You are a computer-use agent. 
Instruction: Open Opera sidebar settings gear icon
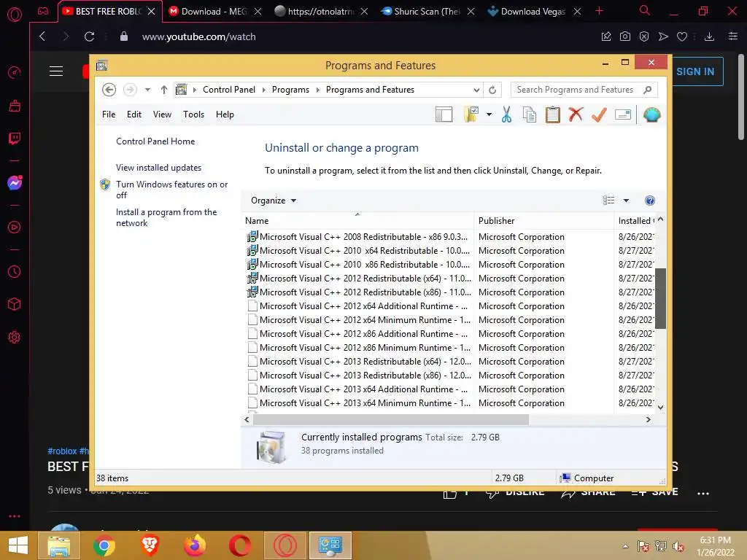(15, 337)
